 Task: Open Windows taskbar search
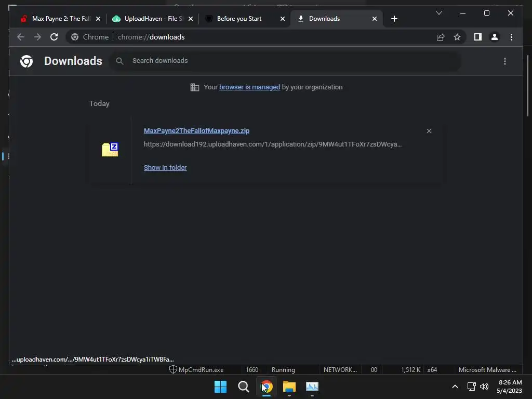243,387
